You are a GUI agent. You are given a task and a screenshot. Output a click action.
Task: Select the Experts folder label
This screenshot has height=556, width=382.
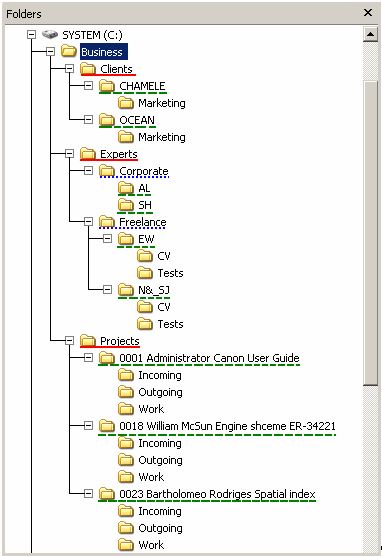pos(119,154)
